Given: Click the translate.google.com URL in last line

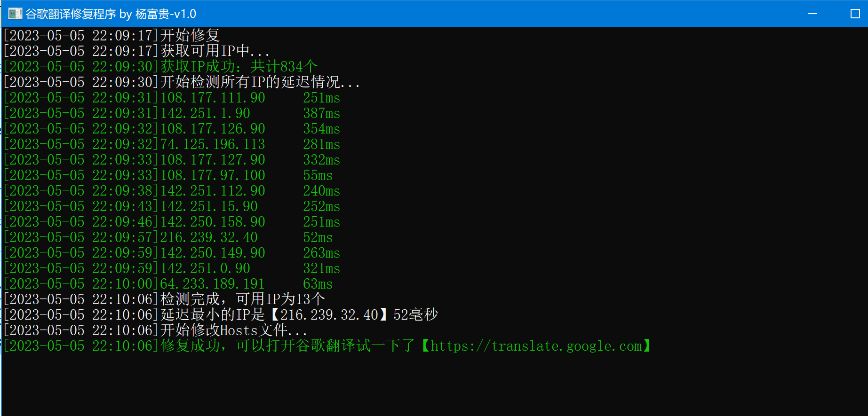Looking at the screenshot, I should tap(536, 346).
